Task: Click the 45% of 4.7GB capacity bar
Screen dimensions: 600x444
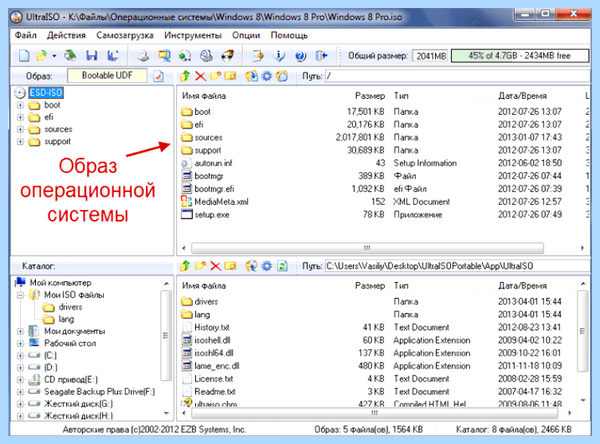Action: click(520, 56)
